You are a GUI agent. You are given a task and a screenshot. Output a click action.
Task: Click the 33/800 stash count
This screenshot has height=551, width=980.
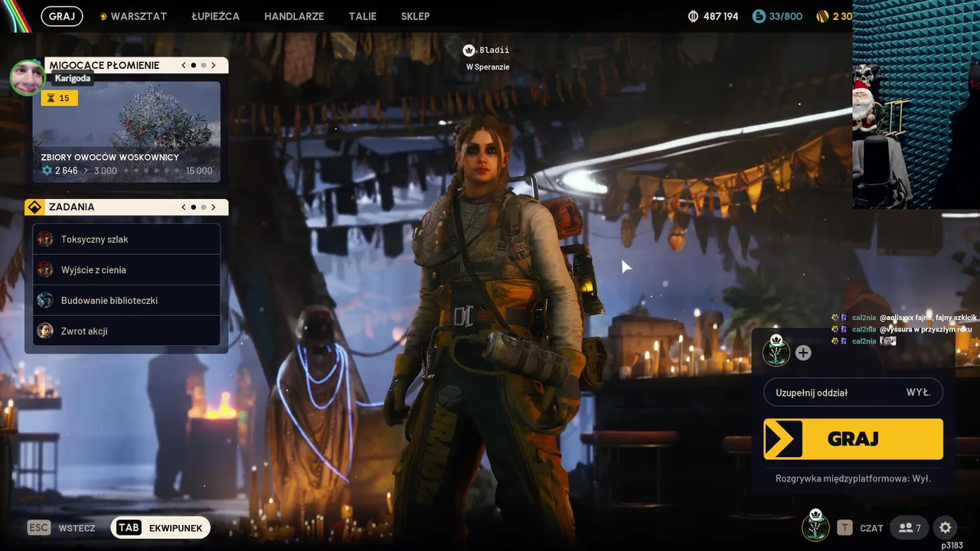click(786, 16)
